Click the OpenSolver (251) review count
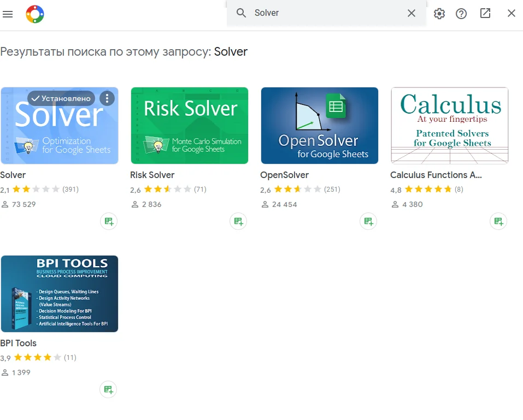Screen dimensions: 523x420 [x=332, y=190]
